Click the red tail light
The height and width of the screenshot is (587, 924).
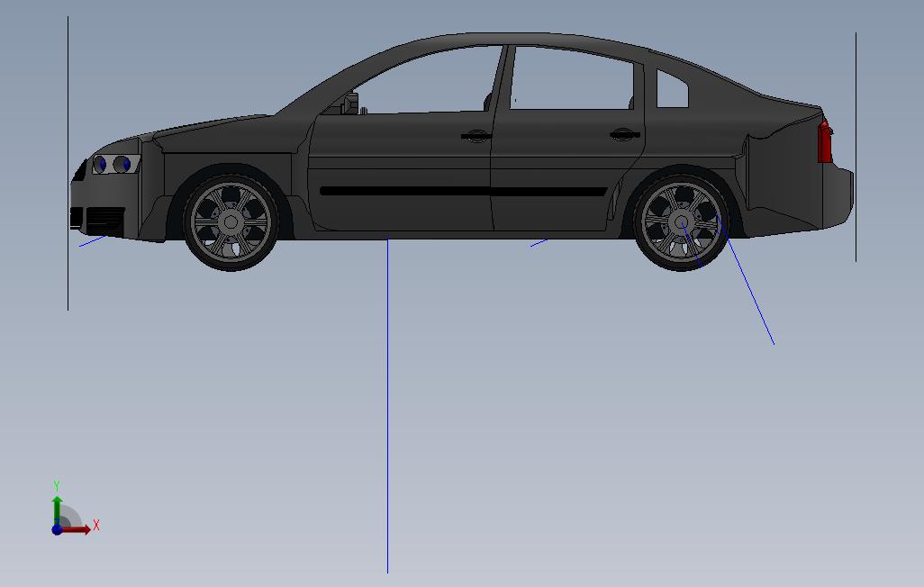(x=824, y=141)
